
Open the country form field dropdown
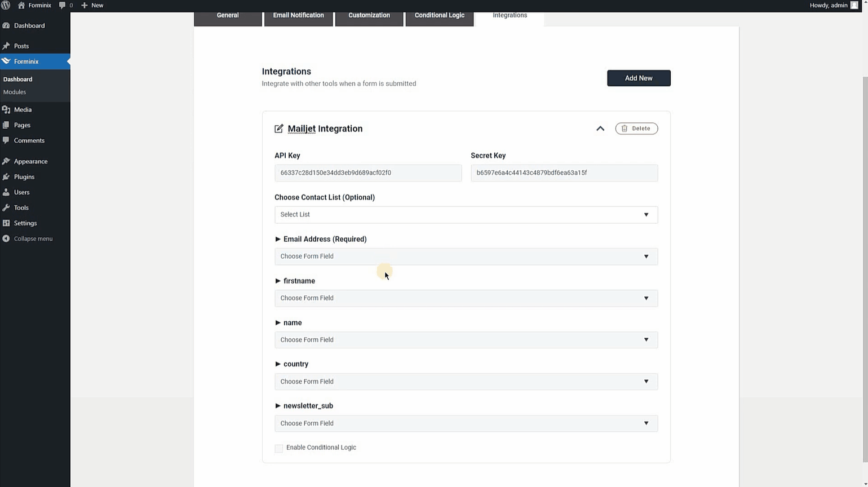[466, 382]
